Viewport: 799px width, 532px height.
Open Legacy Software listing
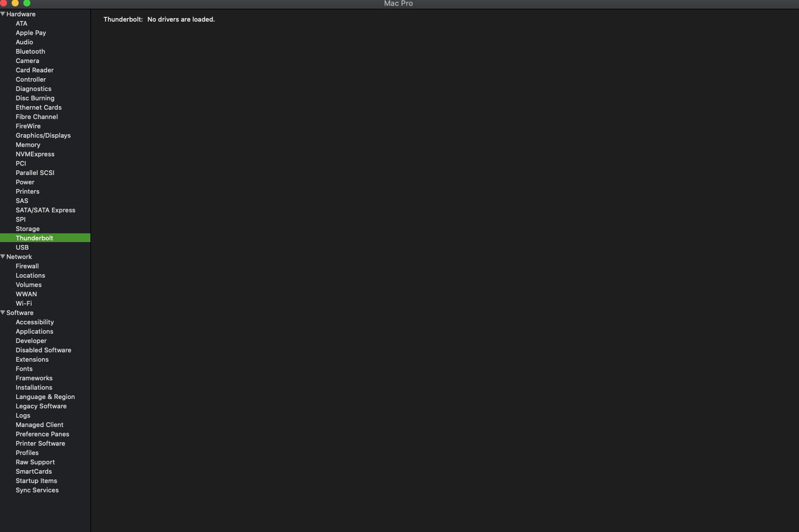coord(41,406)
